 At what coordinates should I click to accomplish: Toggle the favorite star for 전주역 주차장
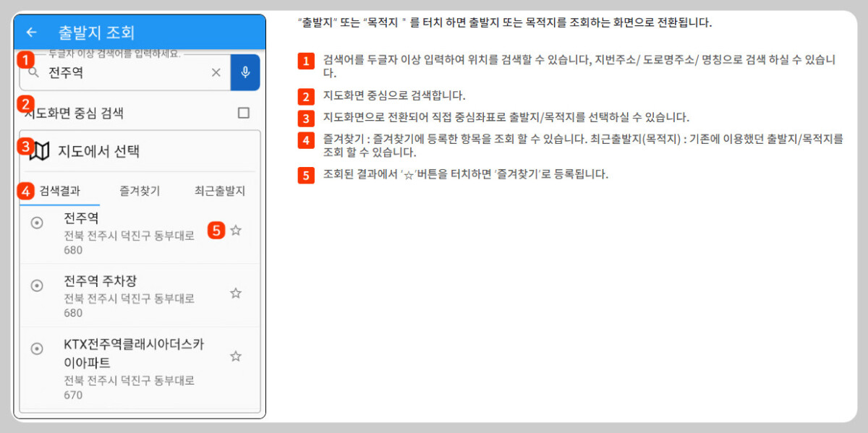click(x=235, y=293)
